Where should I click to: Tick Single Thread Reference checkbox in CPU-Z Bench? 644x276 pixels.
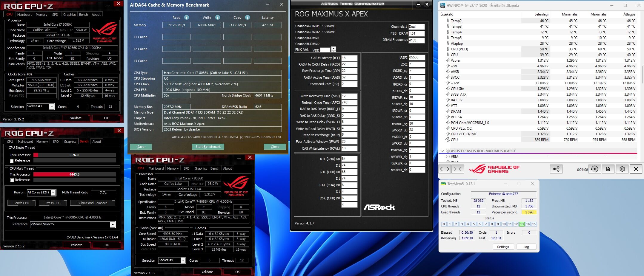(12, 161)
